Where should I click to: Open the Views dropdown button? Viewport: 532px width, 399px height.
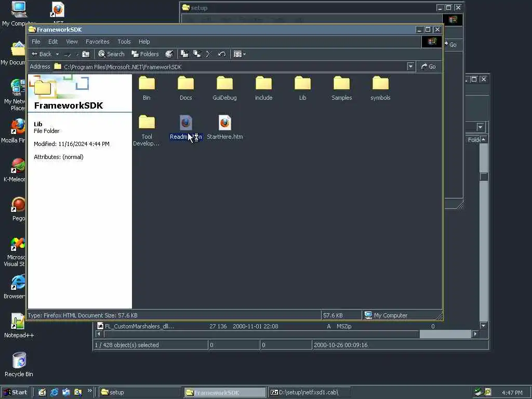click(x=240, y=54)
